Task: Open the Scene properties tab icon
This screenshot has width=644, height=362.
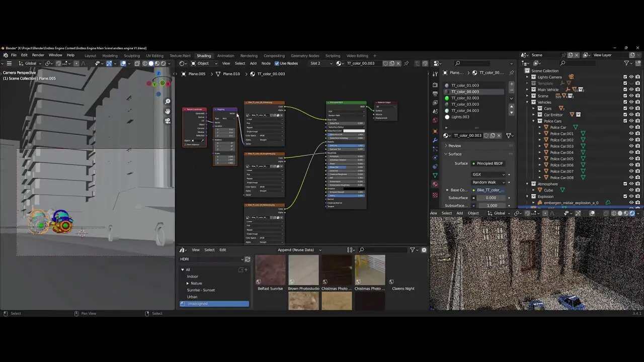Action: [x=435, y=111]
